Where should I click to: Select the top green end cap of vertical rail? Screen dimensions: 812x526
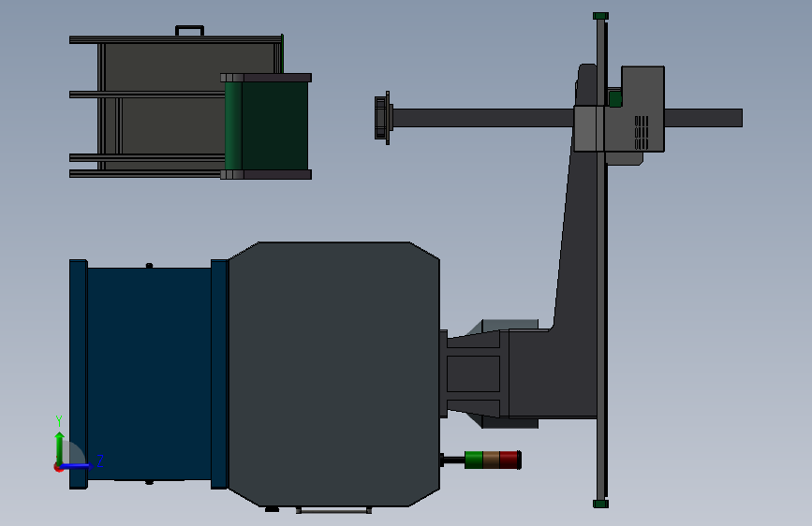point(600,16)
